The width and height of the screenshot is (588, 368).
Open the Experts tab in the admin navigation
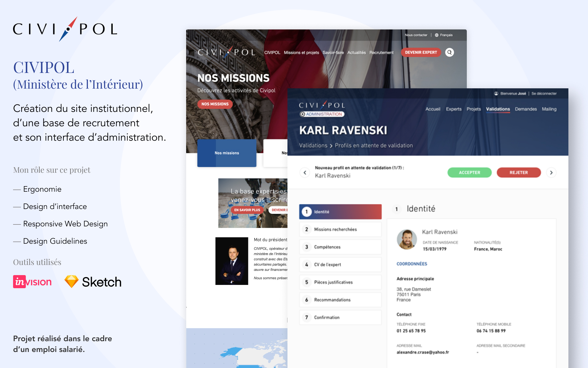454,109
